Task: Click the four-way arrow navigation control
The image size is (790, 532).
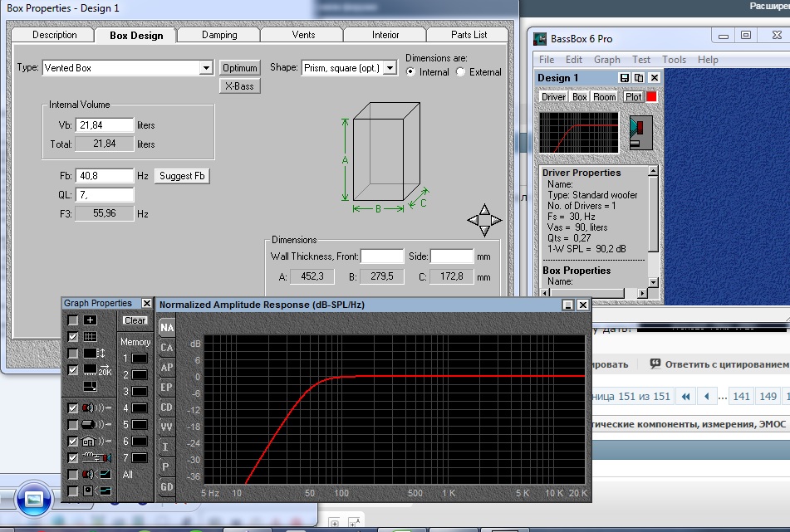Action: [484, 220]
